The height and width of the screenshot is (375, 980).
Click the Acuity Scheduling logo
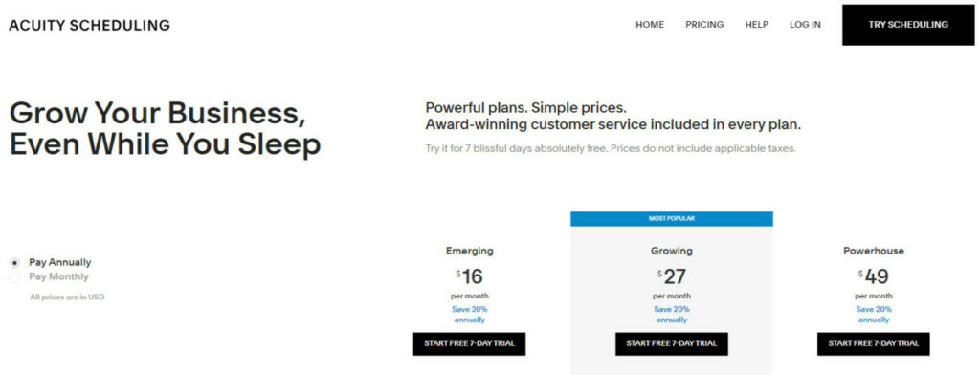89,26
